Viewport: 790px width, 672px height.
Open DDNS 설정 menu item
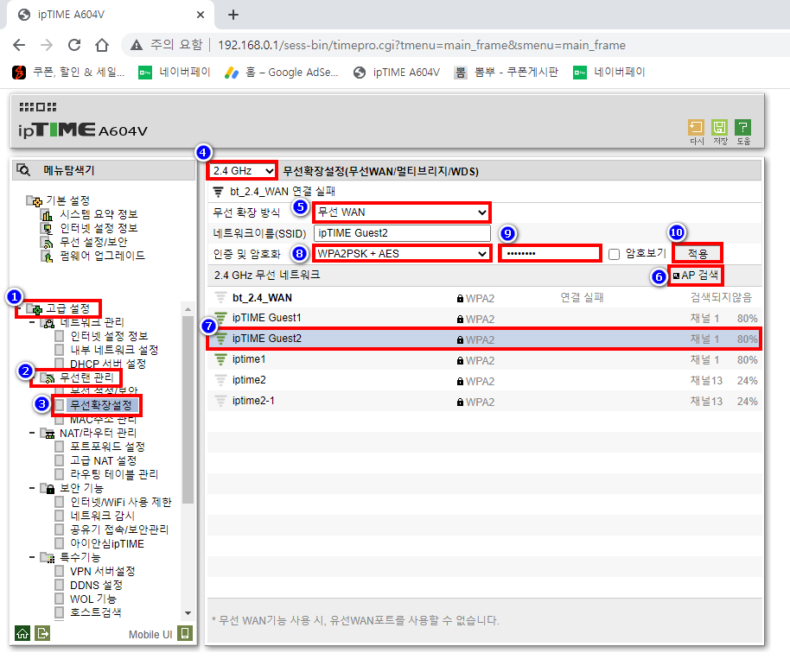96,585
